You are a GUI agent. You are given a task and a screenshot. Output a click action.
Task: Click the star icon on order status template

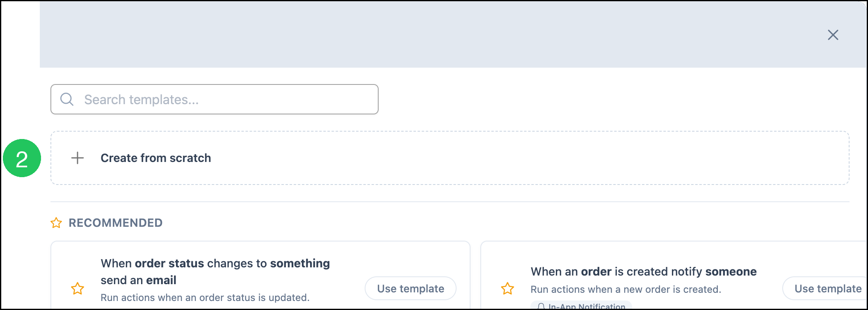pos(78,288)
